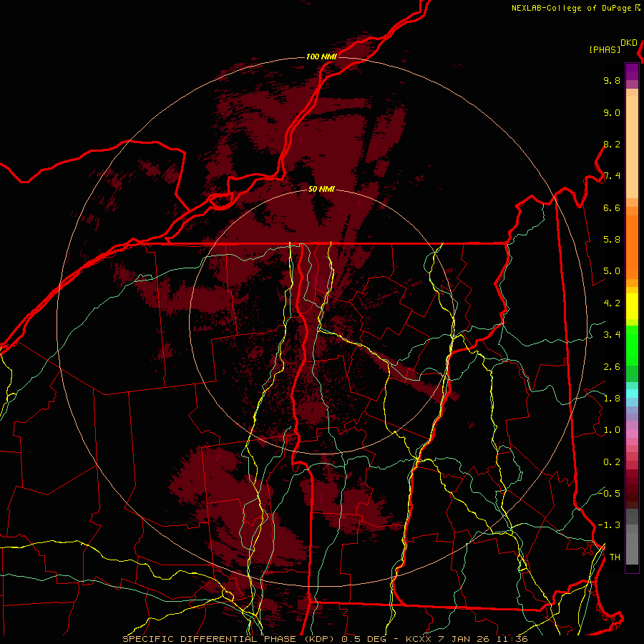Click the 2.6 value on color scale
The image size is (644, 644).
pyautogui.click(x=612, y=367)
